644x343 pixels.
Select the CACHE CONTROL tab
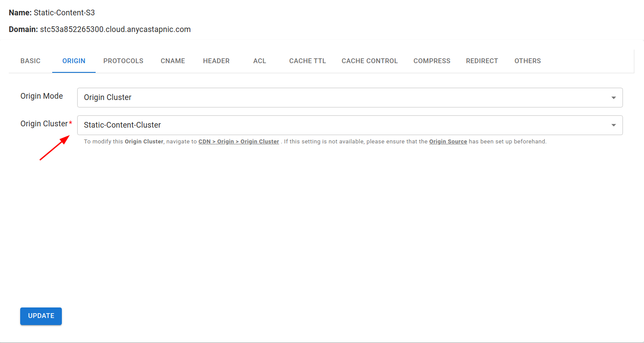[x=369, y=61]
